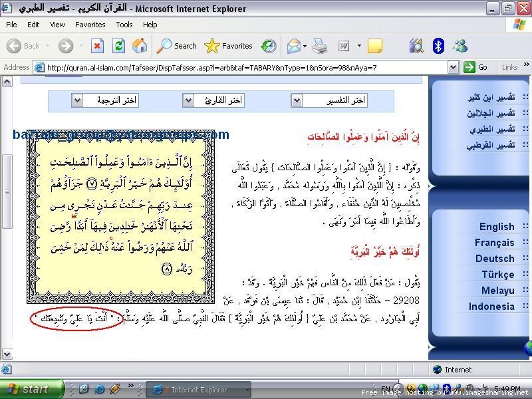The width and height of the screenshot is (532, 399).
Task: Click the Mail toolbar icon
Action: pyautogui.click(x=293, y=46)
